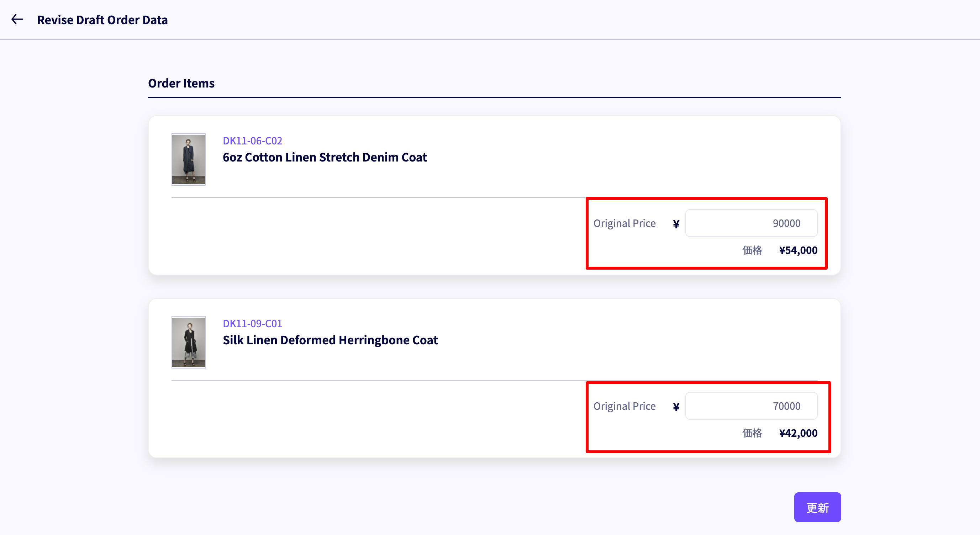Click the 価格 label next to ¥42,000
Image resolution: width=980 pixels, height=535 pixels.
(x=752, y=433)
